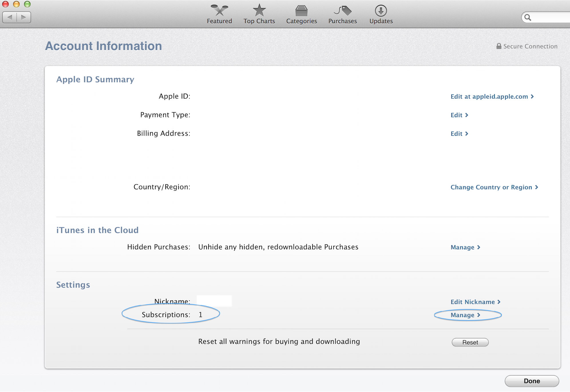Image resolution: width=570 pixels, height=392 pixels.
Task: Click the Secure Connection lock icon
Action: [499, 46]
